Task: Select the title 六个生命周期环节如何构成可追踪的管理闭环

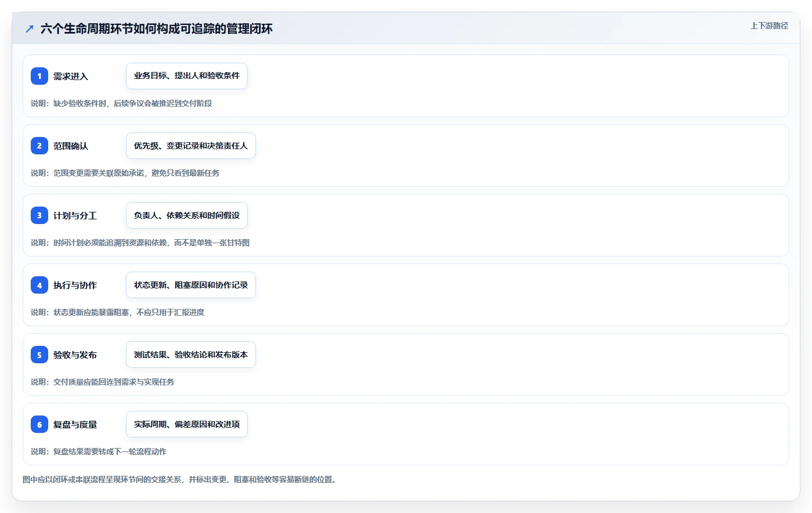Action: tap(156, 28)
